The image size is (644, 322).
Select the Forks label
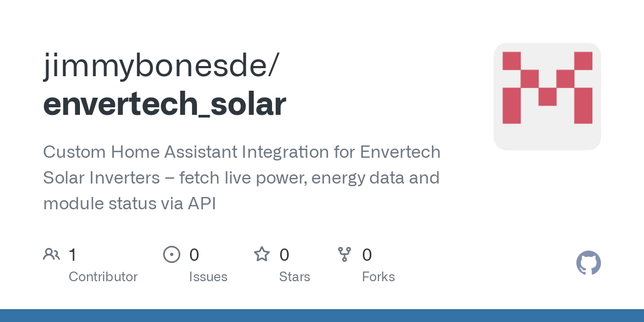(x=378, y=277)
